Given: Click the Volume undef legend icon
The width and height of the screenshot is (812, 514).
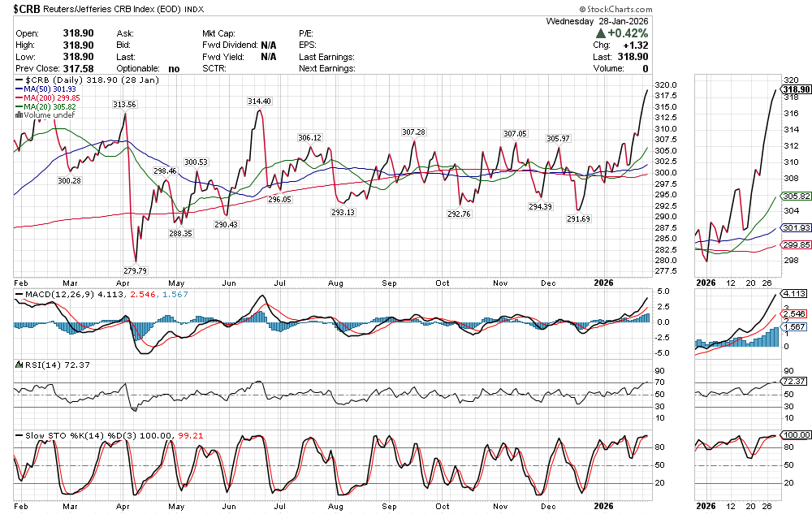Looking at the screenshot, I should [x=18, y=114].
